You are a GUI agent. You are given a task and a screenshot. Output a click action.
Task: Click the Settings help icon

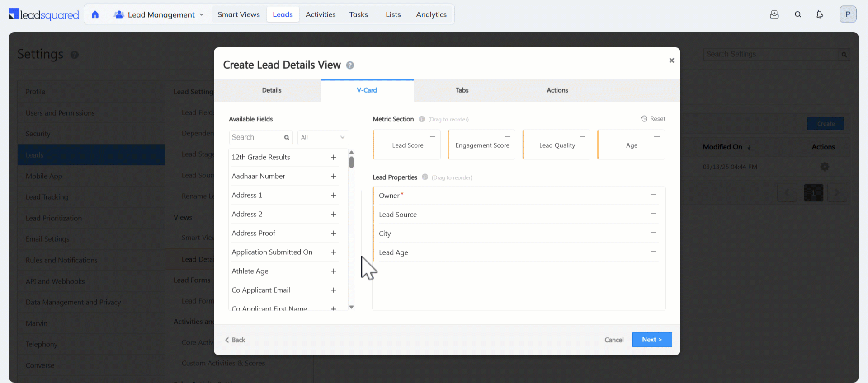pos(75,55)
